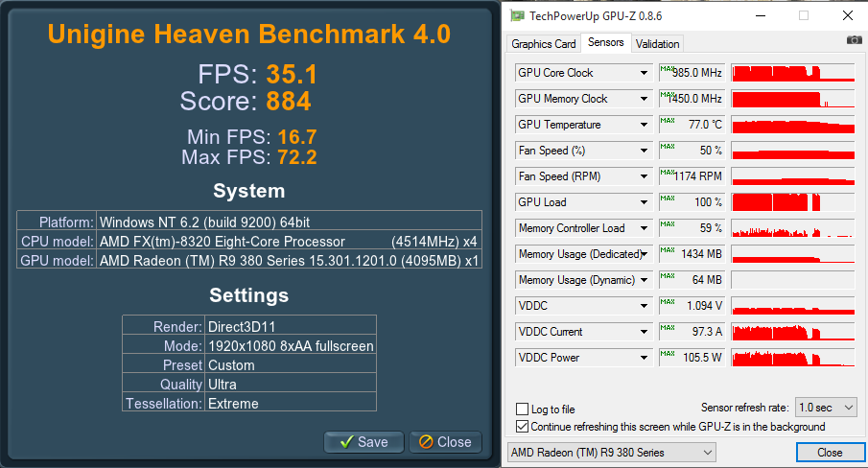Click the Min FPS 16.7 value

[297, 137]
